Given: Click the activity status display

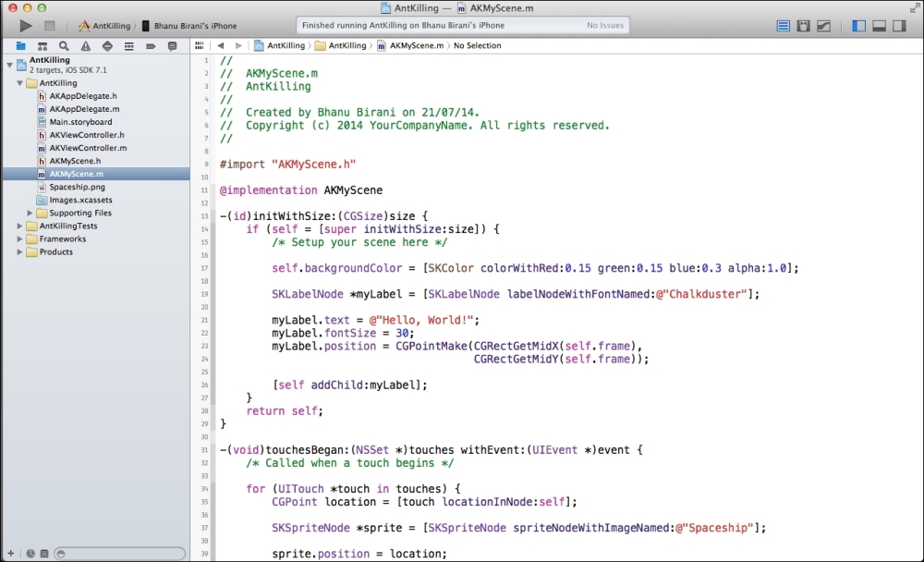Looking at the screenshot, I should pos(463,25).
